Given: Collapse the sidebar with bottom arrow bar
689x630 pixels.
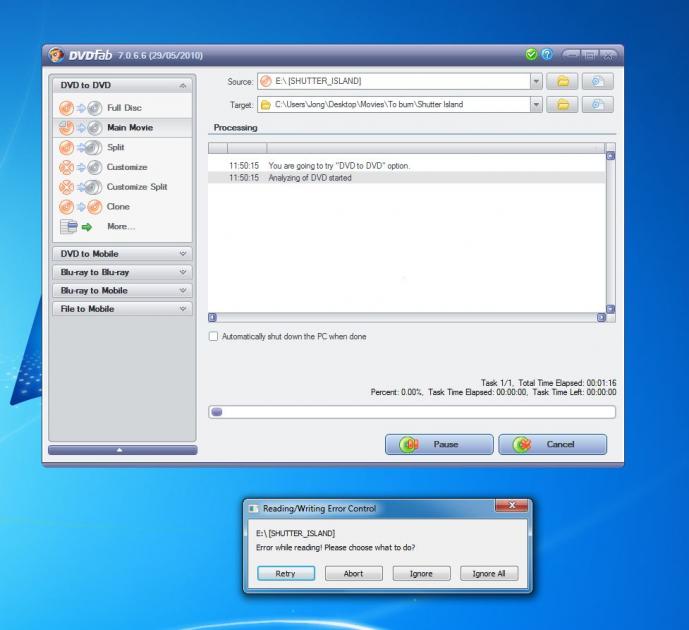Looking at the screenshot, I should 123,450.
